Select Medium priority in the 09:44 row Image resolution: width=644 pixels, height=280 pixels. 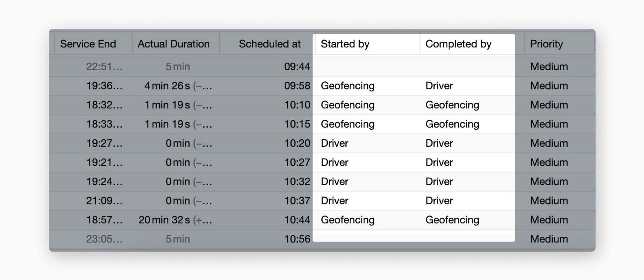[549, 67]
